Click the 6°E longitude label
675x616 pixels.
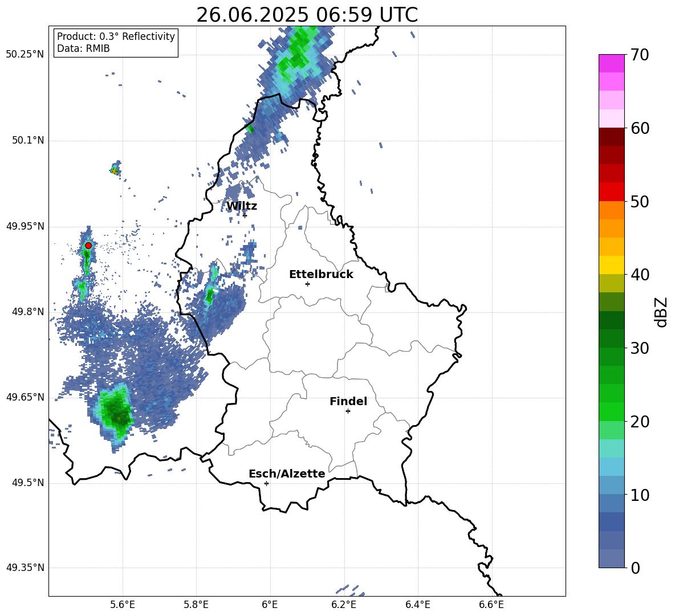(270, 605)
